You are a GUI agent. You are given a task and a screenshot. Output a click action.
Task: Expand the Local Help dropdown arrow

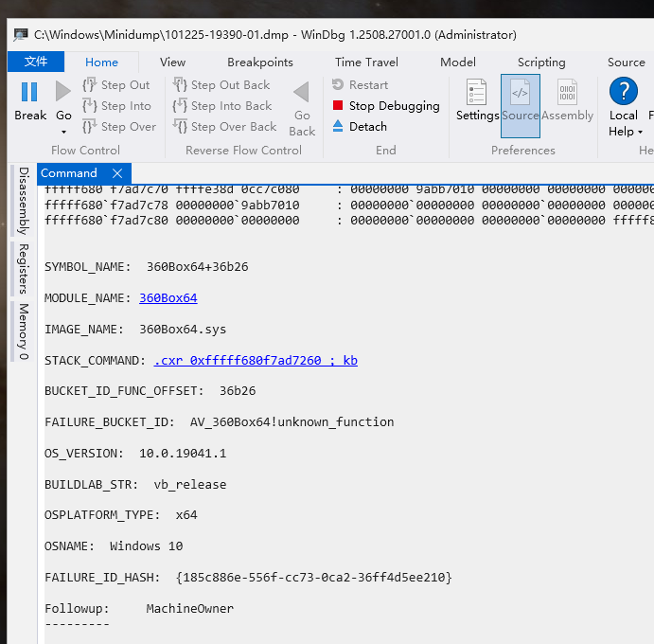[640, 133]
